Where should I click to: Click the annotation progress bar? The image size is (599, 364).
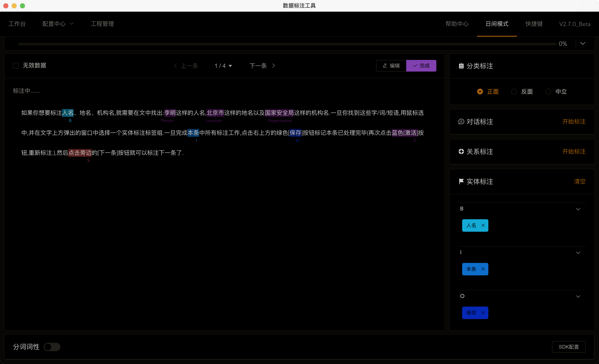click(x=287, y=44)
